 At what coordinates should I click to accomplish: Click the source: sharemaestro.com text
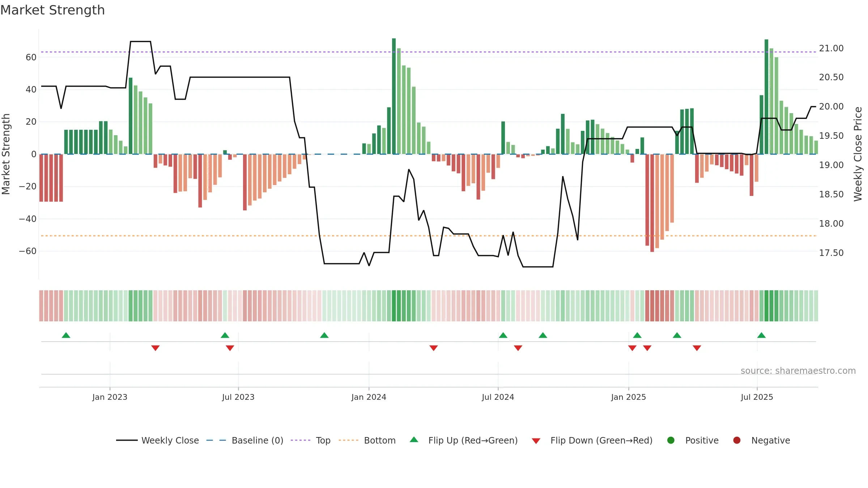tap(798, 371)
